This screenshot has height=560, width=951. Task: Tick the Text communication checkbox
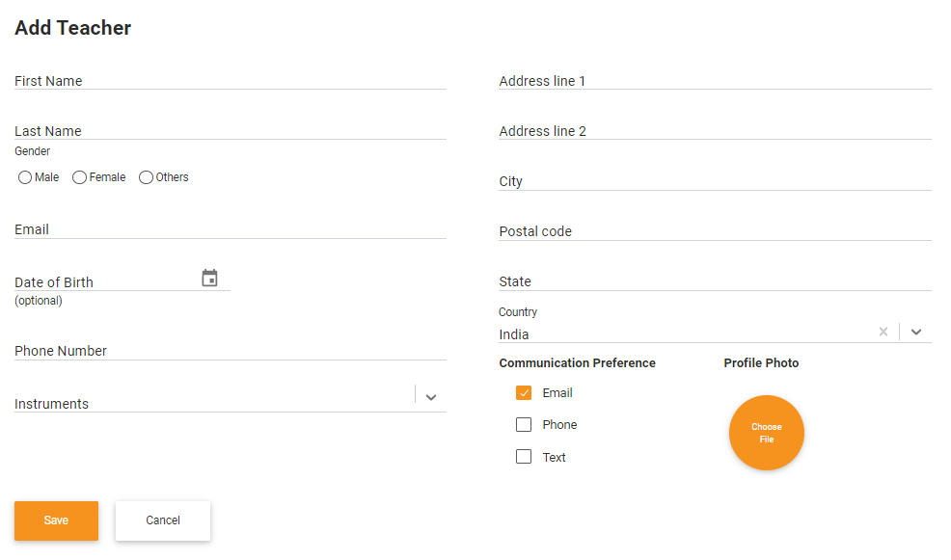524,456
